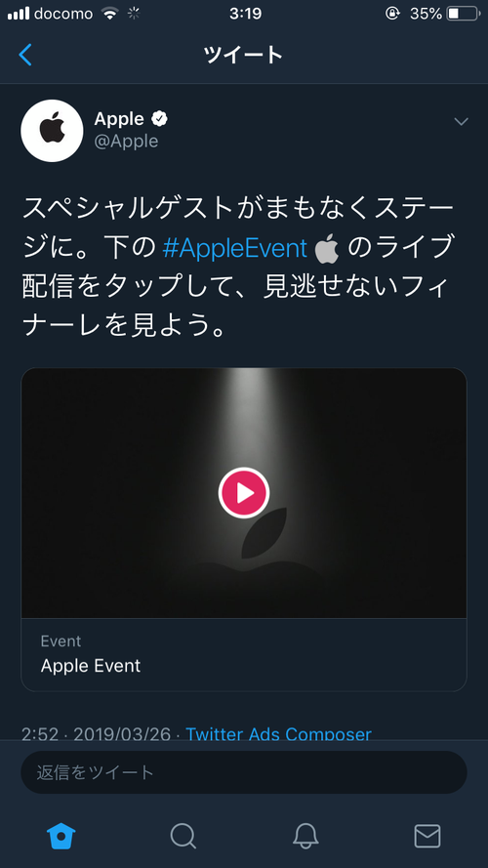Expand the tweet options chevron

click(461, 121)
